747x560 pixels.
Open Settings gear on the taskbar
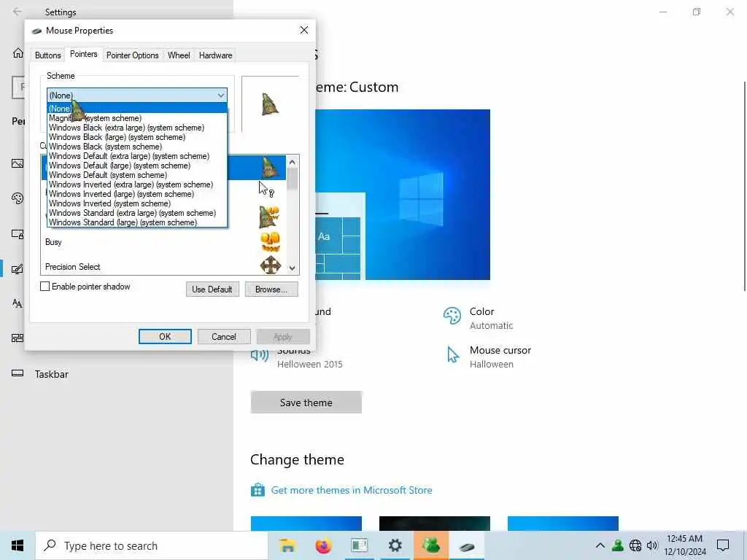coord(395,545)
